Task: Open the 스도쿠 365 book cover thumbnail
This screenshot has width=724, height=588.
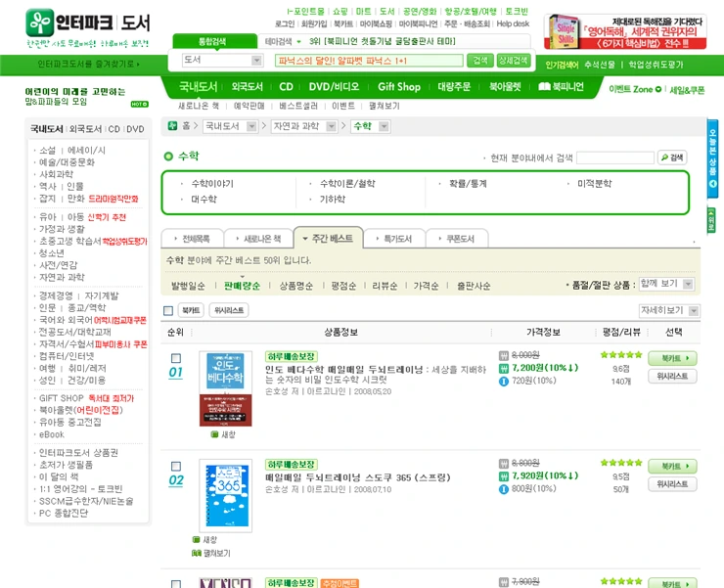Action: pos(225,496)
